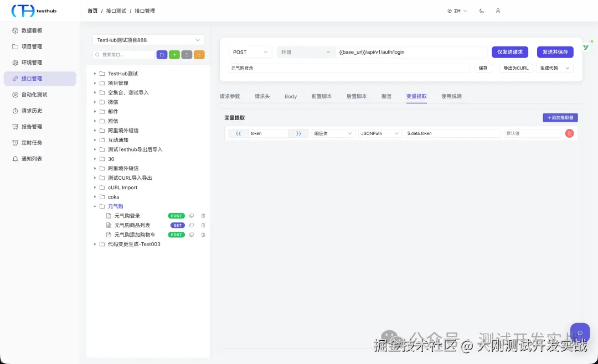The height and width of the screenshot is (364, 598).
Task: Select the 互动通知 folder
Action: 118,140
